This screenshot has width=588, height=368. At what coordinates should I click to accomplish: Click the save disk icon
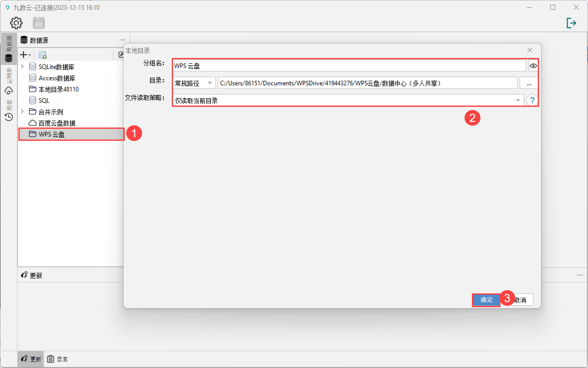coord(39,23)
